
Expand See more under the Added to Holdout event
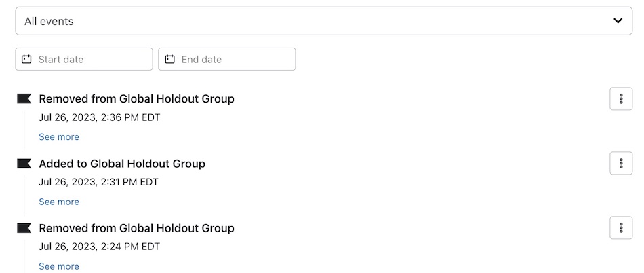[x=59, y=202]
